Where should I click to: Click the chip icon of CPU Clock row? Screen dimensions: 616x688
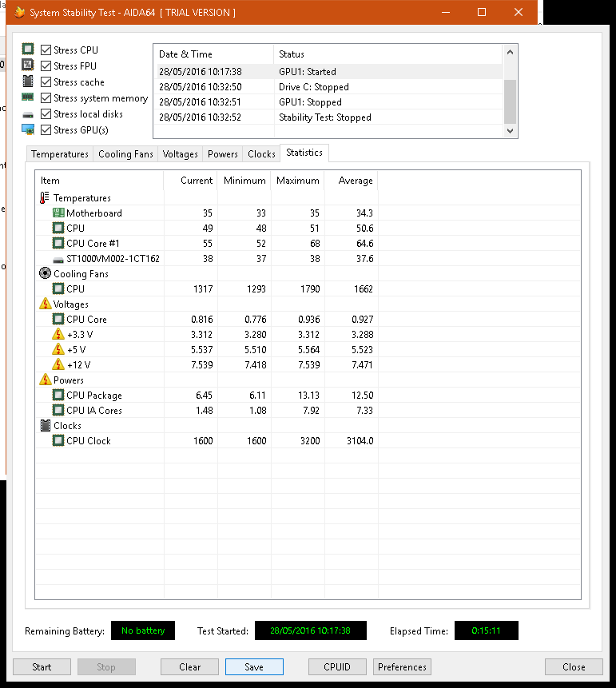coord(58,440)
